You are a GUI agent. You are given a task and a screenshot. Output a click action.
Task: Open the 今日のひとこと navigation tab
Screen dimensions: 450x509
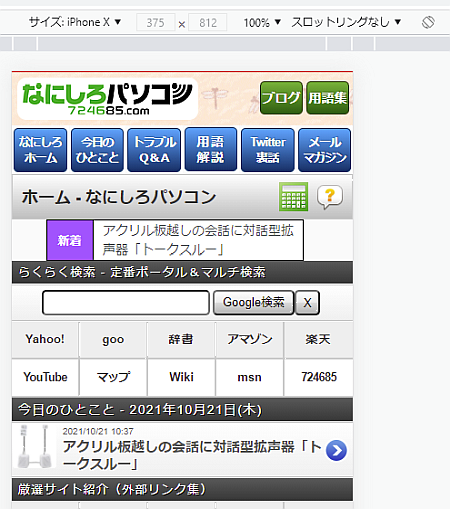click(x=97, y=150)
